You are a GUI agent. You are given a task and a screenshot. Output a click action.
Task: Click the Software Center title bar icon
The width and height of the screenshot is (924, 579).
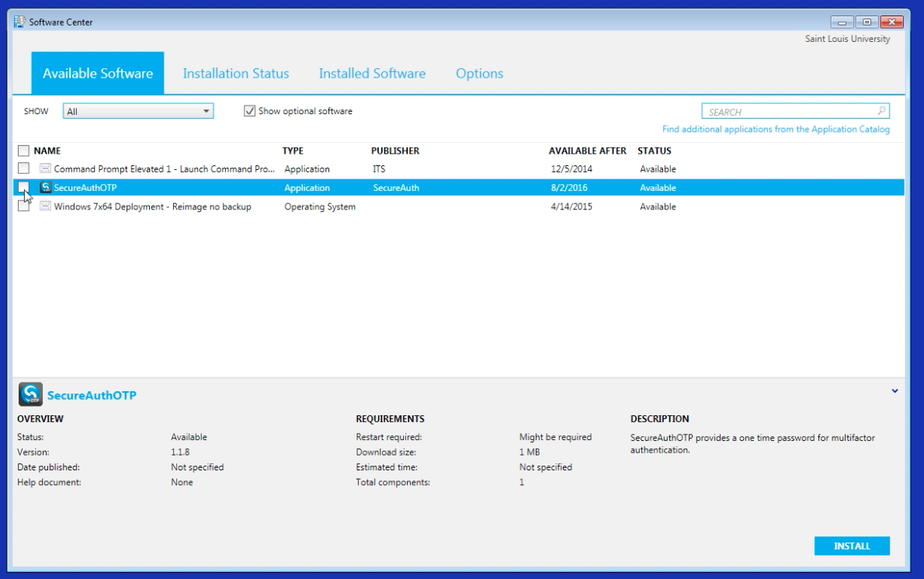click(x=20, y=22)
